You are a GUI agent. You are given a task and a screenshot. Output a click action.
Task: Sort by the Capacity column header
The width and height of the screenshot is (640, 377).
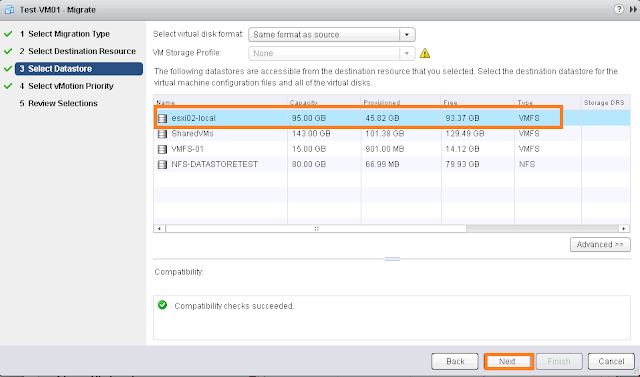[324, 102]
